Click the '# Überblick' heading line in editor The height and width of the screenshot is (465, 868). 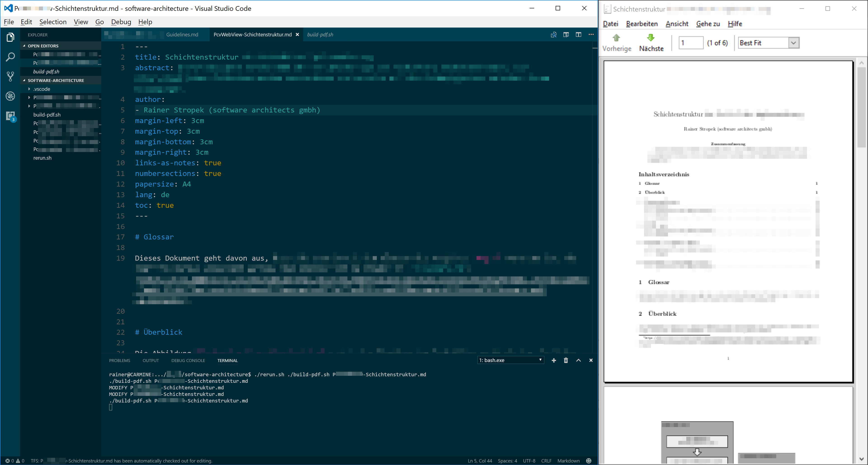[158, 332]
